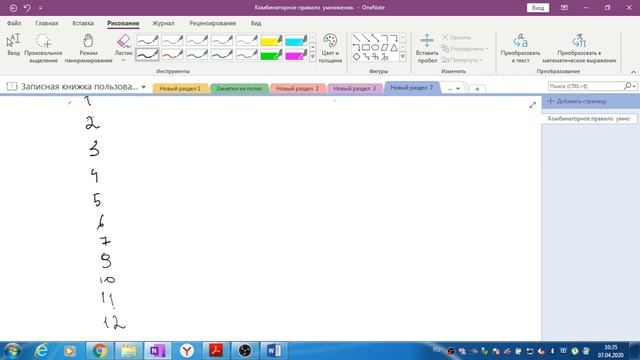Open ribbon display options button
Screen dimensions: 640x360
point(564,8)
